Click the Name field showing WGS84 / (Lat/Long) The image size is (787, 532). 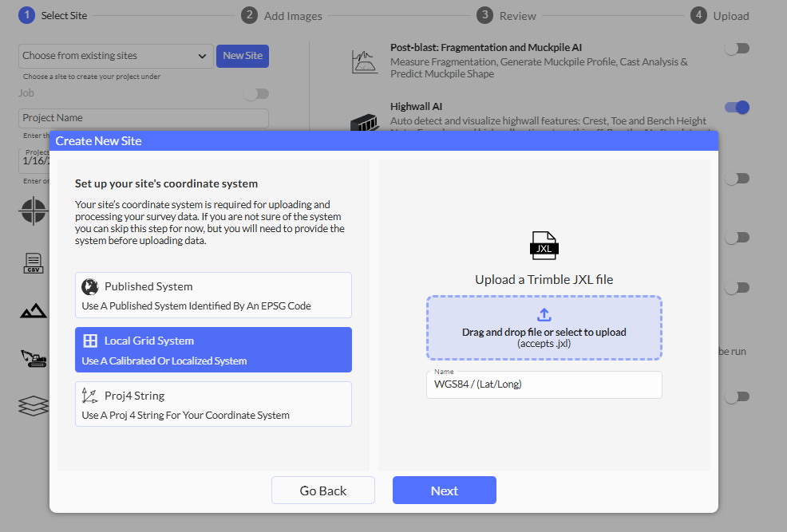544,384
